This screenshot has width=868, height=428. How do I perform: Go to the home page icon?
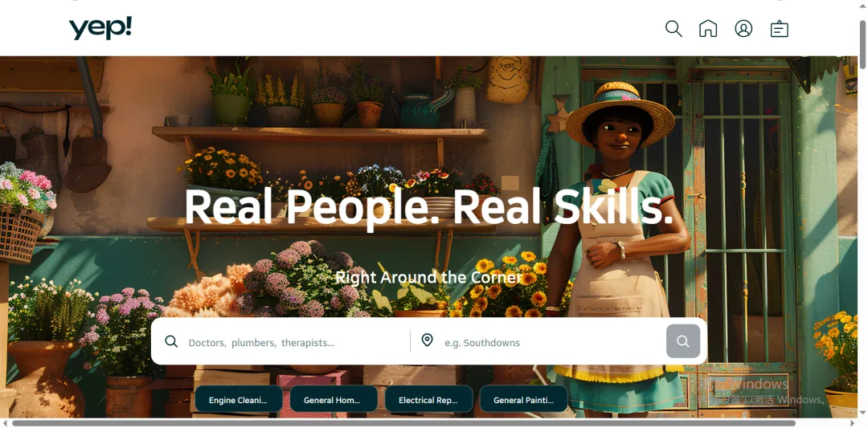[708, 29]
